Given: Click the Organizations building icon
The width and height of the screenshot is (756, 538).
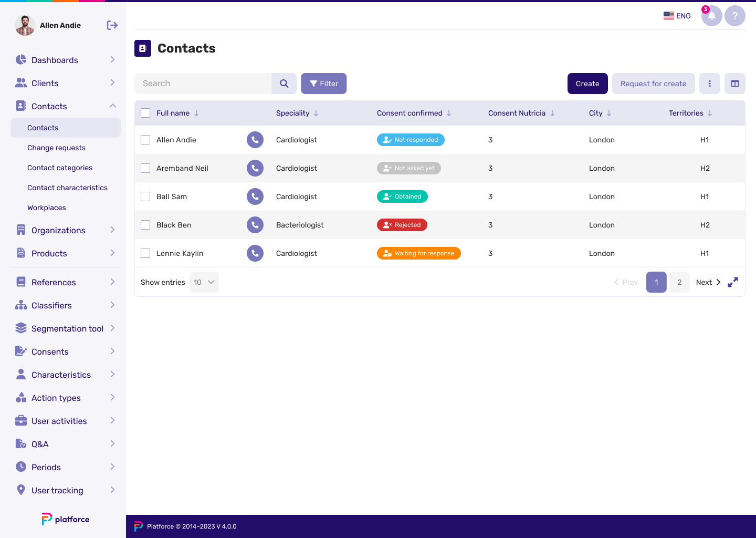Looking at the screenshot, I should coord(21,230).
